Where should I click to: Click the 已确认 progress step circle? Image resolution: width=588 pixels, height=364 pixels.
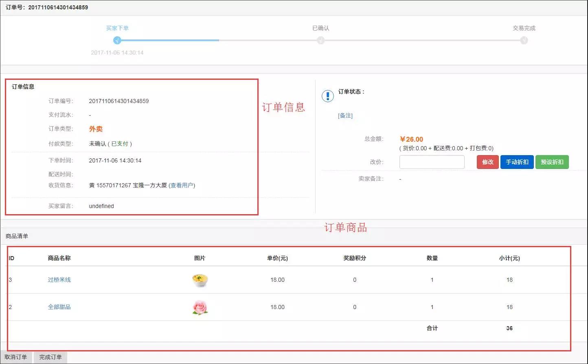point(321,40)
